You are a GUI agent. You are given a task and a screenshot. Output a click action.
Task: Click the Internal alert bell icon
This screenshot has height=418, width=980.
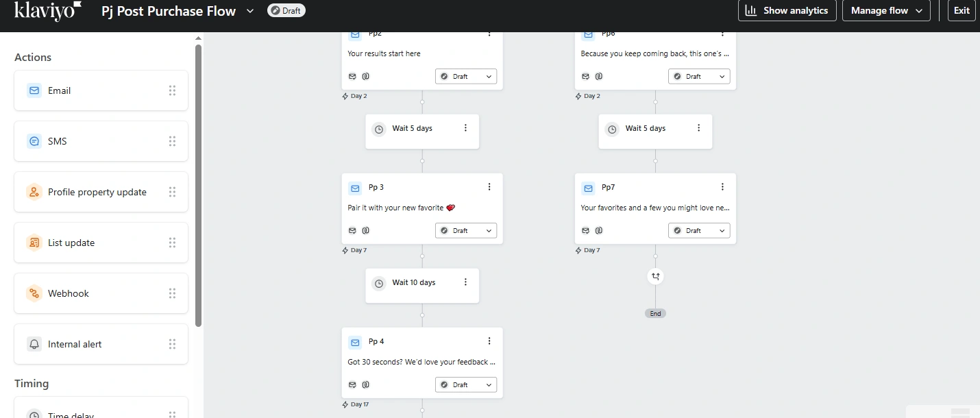coord(34,344)
